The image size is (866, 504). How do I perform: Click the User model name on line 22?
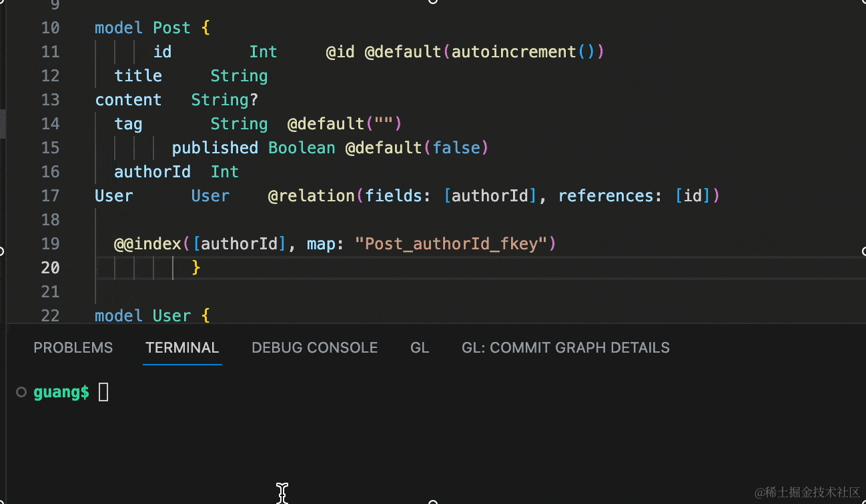pyautogui.click(x=171, y=315)
